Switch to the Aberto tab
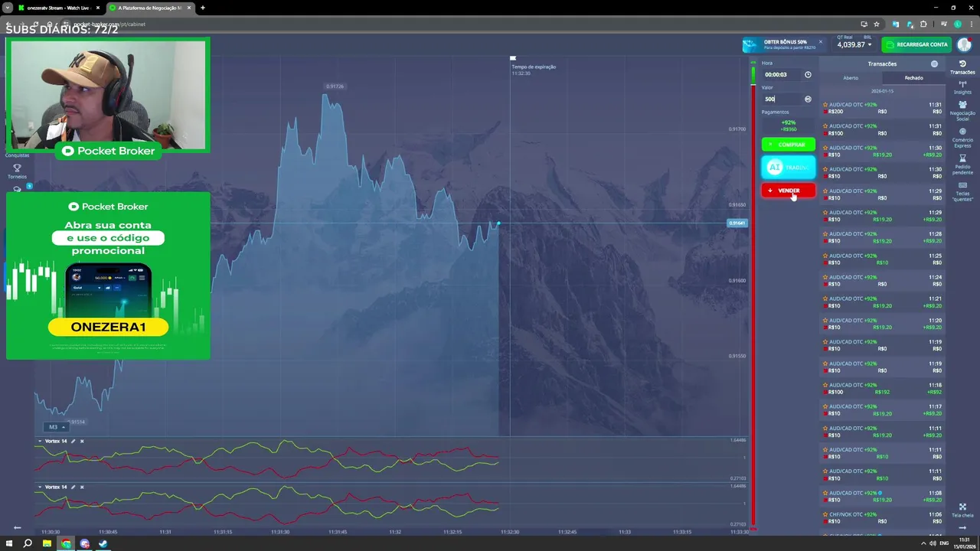This screenshot has height=551, width=980. point(851,77)
